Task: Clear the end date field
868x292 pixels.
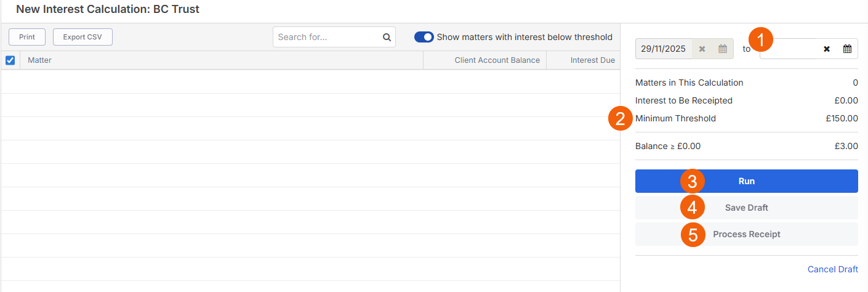Action: 827,49
